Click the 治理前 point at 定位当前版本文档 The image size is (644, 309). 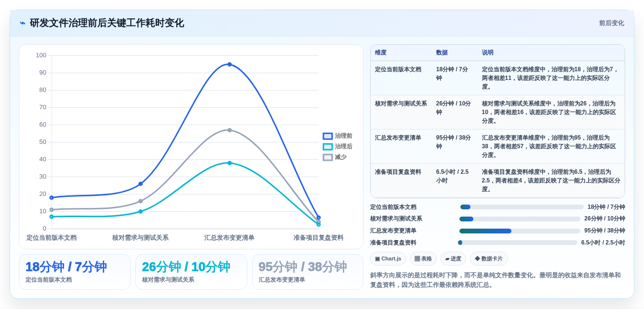52,197
